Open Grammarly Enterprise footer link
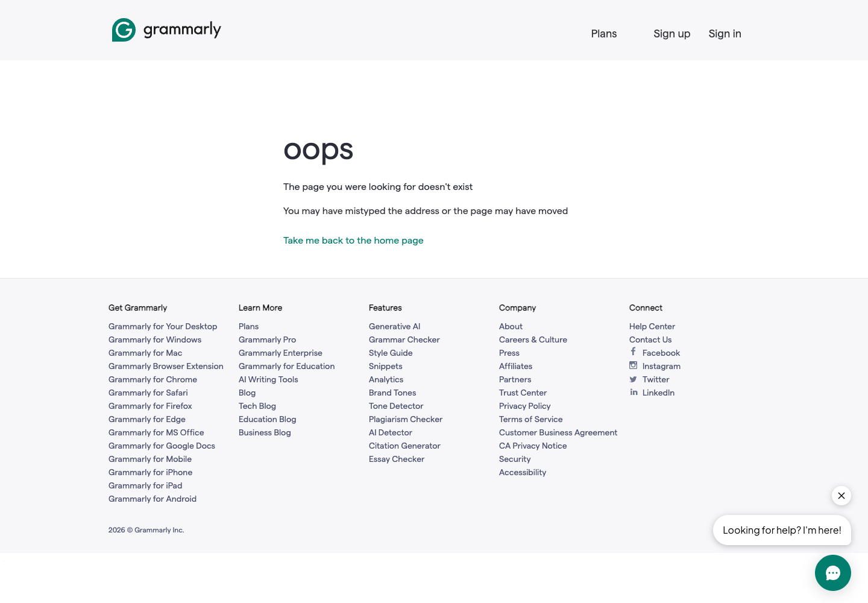This screenshot has width=868, height=603. click(x=280, y=353)
